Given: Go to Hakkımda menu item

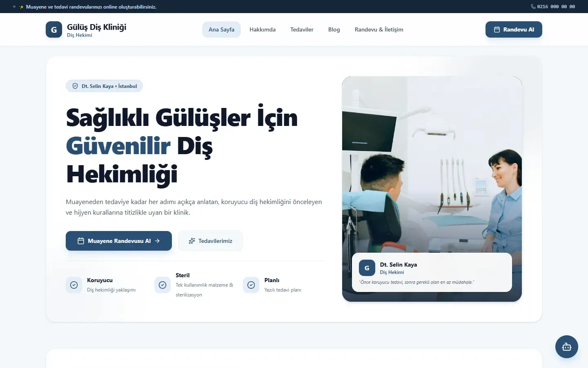Looking at the screenshot, I should [263, 29].
